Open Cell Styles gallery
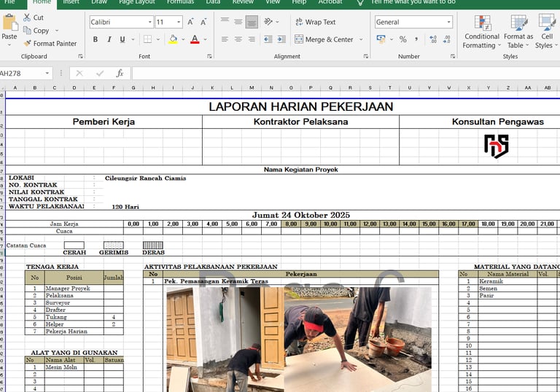 click(x=546, y=32)
